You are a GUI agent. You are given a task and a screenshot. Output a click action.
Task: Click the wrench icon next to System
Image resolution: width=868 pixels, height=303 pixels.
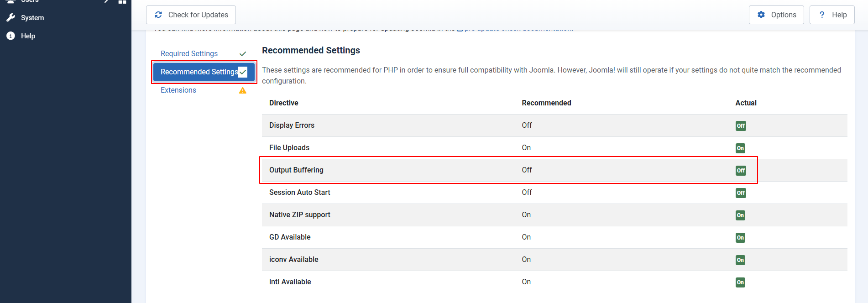point(11,18)
